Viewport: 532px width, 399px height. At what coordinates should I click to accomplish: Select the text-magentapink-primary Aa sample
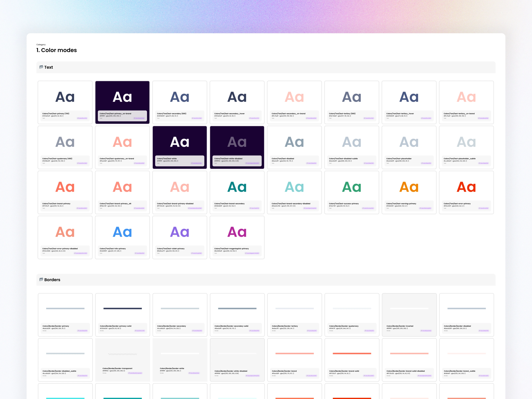click(x=237, y=232)
